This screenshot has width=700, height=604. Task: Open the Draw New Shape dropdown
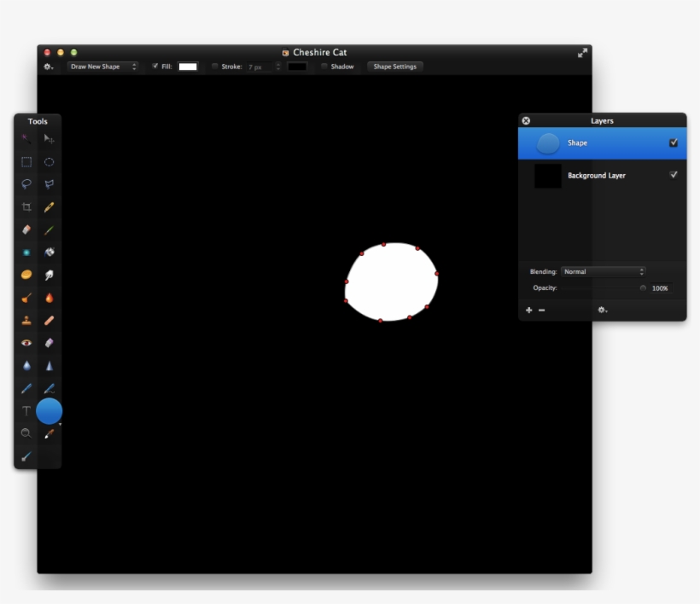102,67
